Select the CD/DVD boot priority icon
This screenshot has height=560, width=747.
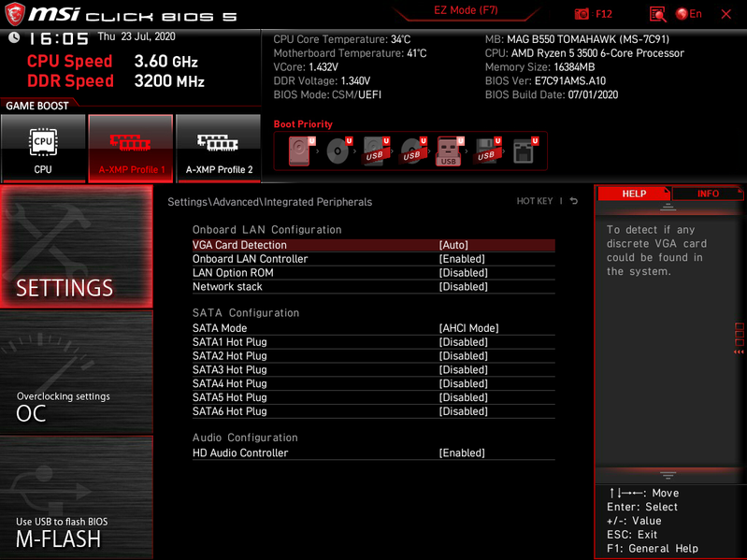click(339, 151)
